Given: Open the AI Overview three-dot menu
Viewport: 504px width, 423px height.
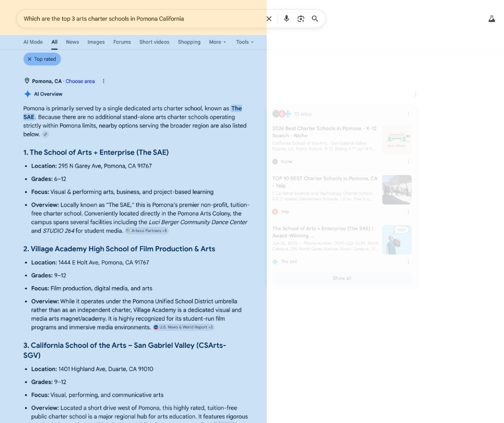Looking at the screenshot, I should point(416,94).
